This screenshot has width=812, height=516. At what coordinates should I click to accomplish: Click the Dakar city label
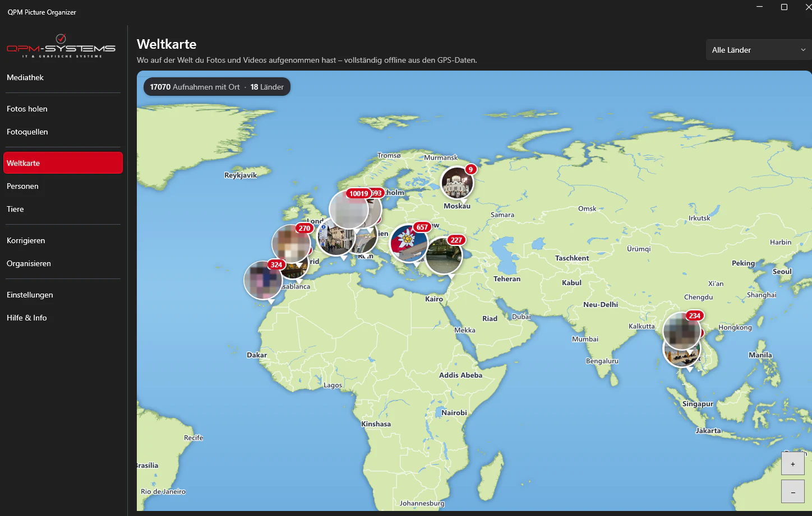(x=257, y=355)
